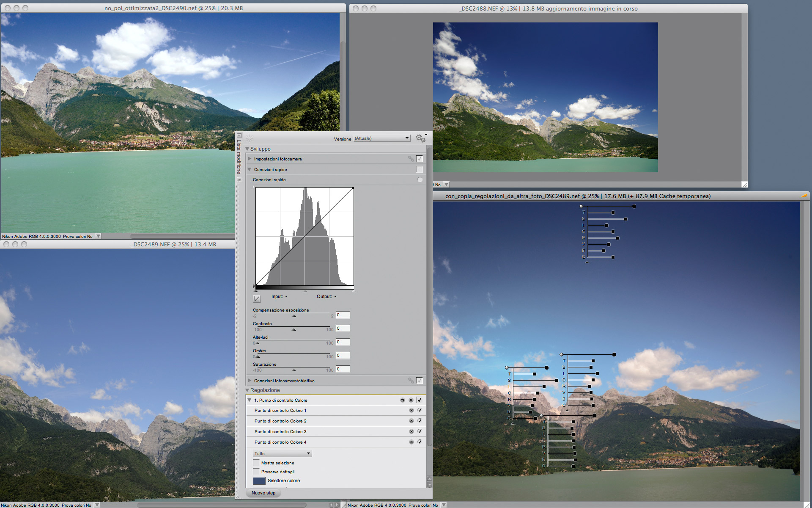
Task: Click the Saturazione slider handle
Action: click(294, 370)
